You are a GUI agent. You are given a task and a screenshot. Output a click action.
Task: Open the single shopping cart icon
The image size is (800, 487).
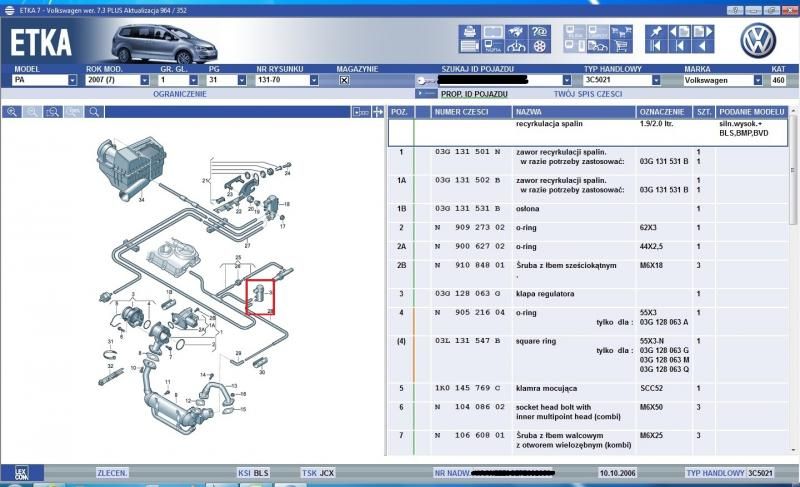click(x=621, y=46)
